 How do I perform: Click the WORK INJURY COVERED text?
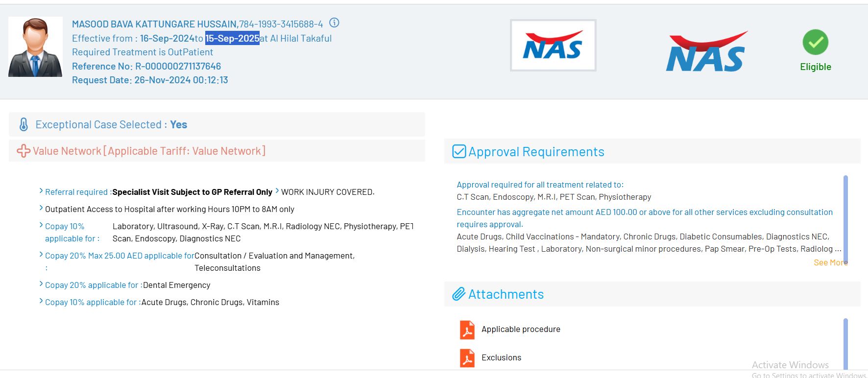[328, 192]
